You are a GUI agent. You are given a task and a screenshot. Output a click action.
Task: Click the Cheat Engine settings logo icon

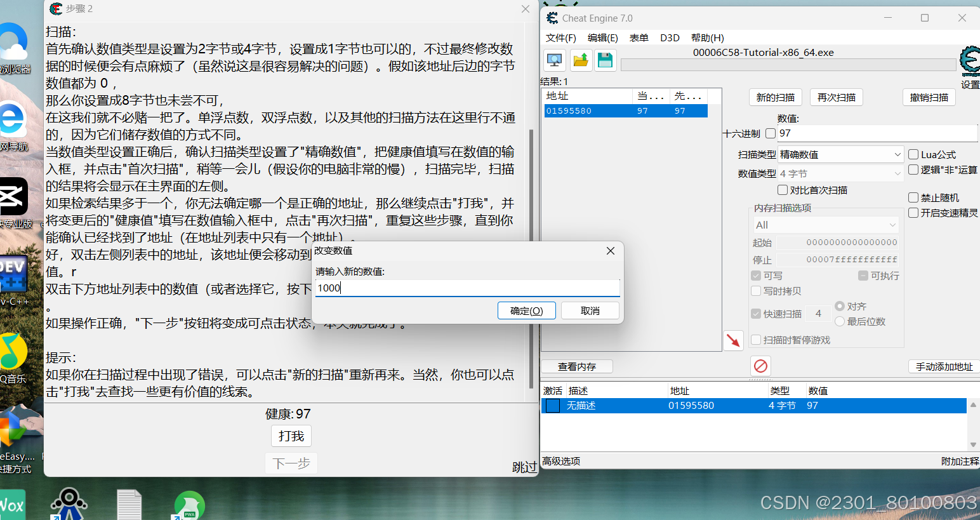pos(970,61)
